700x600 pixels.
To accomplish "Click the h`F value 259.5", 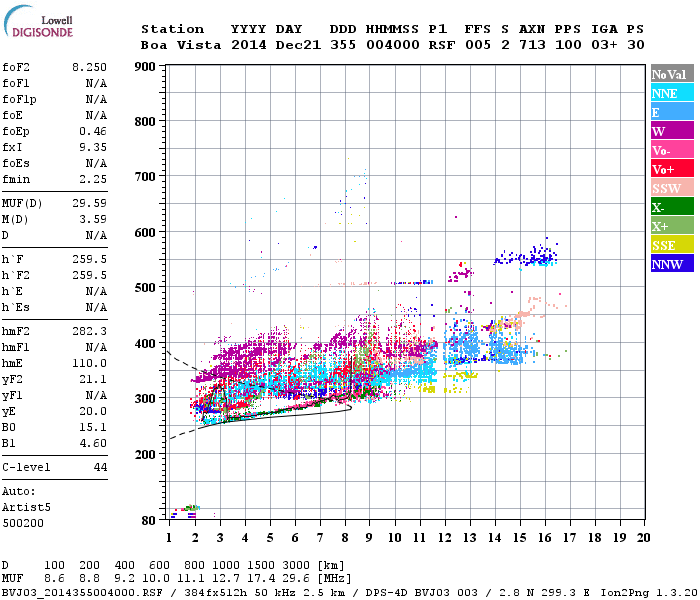I will [x=89, y=259].
